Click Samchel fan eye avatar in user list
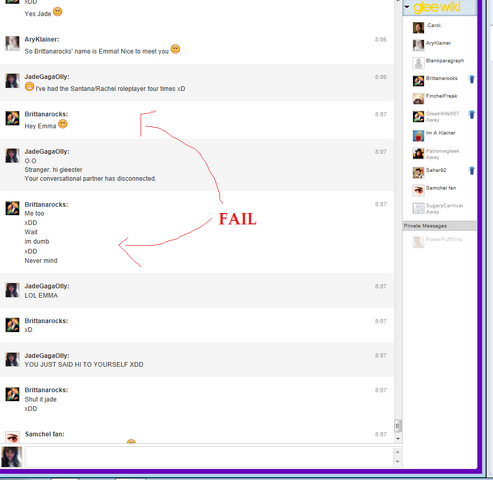This screenshot has height=480, width=493. pos(418,190)
